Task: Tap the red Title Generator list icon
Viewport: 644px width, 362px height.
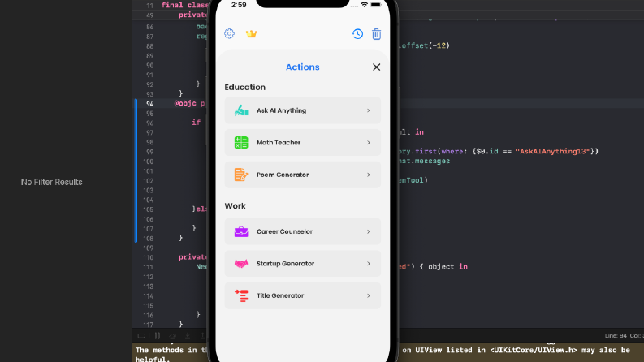Action: click(241, 295)
